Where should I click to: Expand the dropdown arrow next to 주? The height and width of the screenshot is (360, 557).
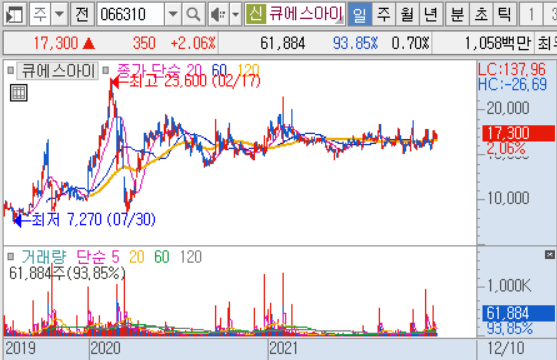click(59, 15)
